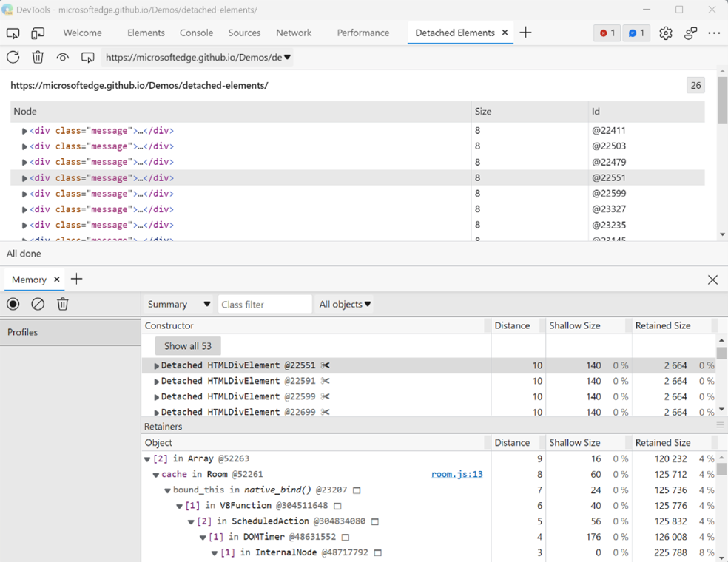Click the Show all 53 button
This screenshot has width=728, height=562.
[188, 346]
